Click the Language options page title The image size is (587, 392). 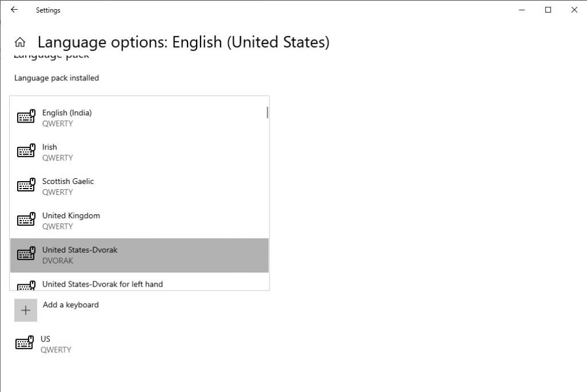pyautogui.click(x=183, y=42)
